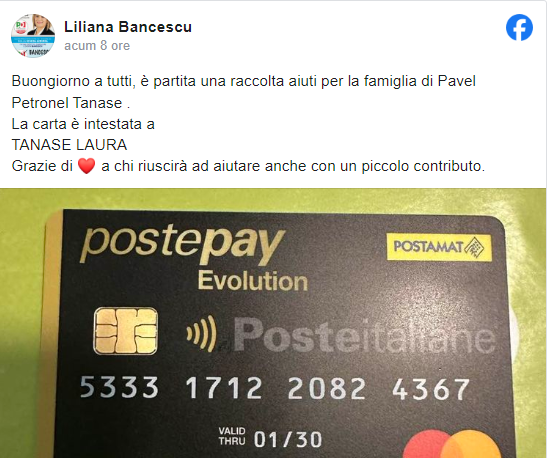Click the Posteitaliane watermark on card
This screenshot has width=547, height=458.
365,335
